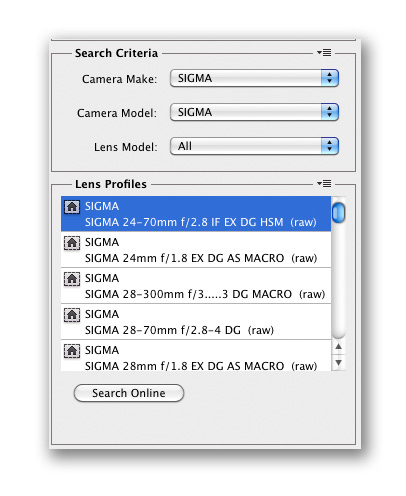Select the SIGMA 24-70mm f/2.8 IF EX DG HSM profile
This screenshot has width=406, height=496.
(x=196, y=214)
